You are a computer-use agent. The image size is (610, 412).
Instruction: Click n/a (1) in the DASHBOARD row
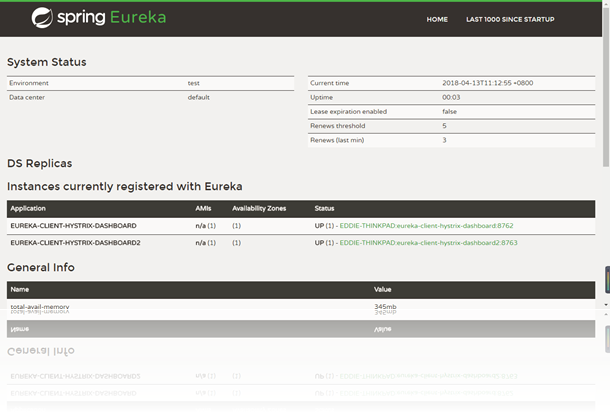coord(205,226)
